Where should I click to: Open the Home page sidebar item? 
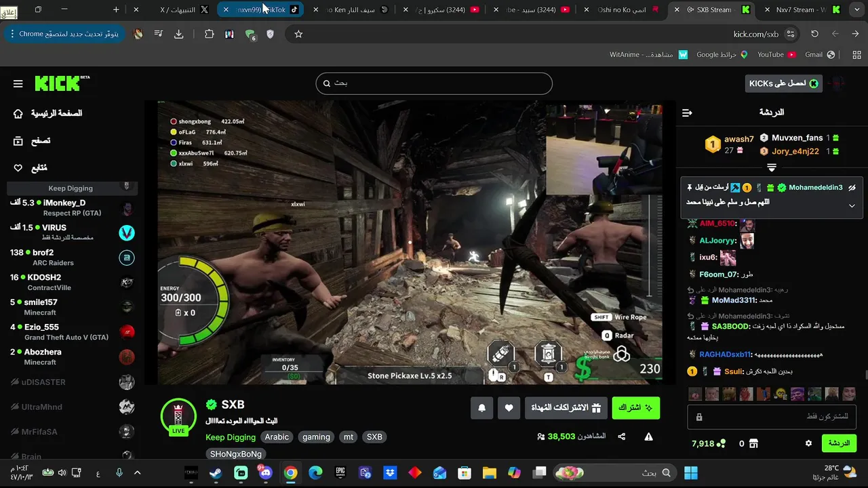click(48, 113)
